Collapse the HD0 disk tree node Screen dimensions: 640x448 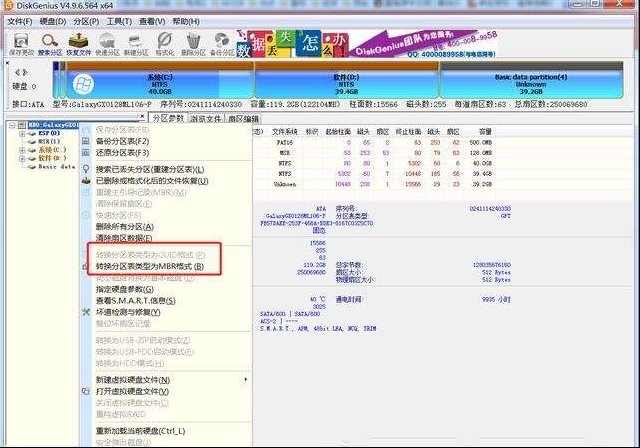(12, 125)
